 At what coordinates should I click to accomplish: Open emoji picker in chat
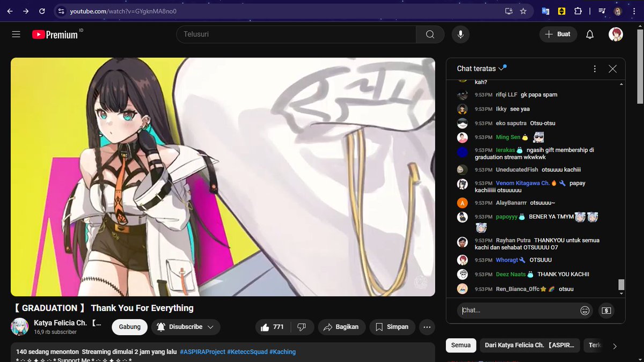585,310
